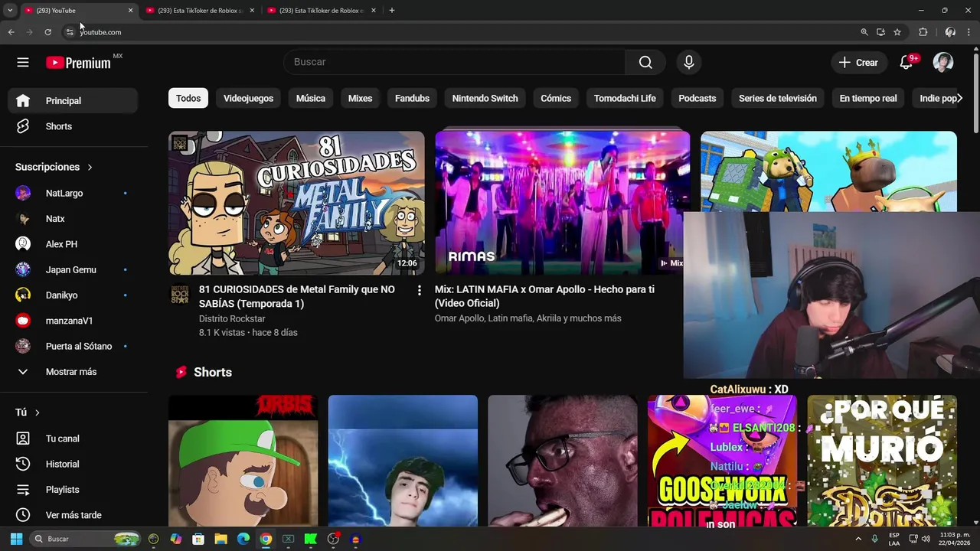
Task: Open the Puerta al Sótano subscription
Action: [x=73, y=347]
